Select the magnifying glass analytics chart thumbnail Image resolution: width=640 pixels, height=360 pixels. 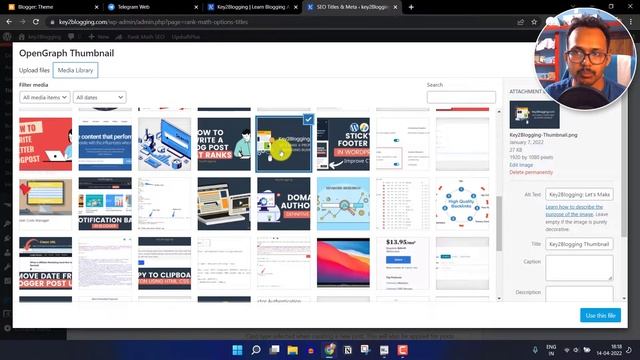point(343,204)
